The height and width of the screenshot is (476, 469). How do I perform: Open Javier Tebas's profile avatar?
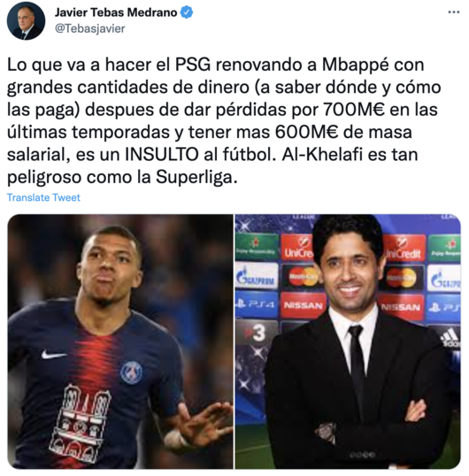[26, 20]
